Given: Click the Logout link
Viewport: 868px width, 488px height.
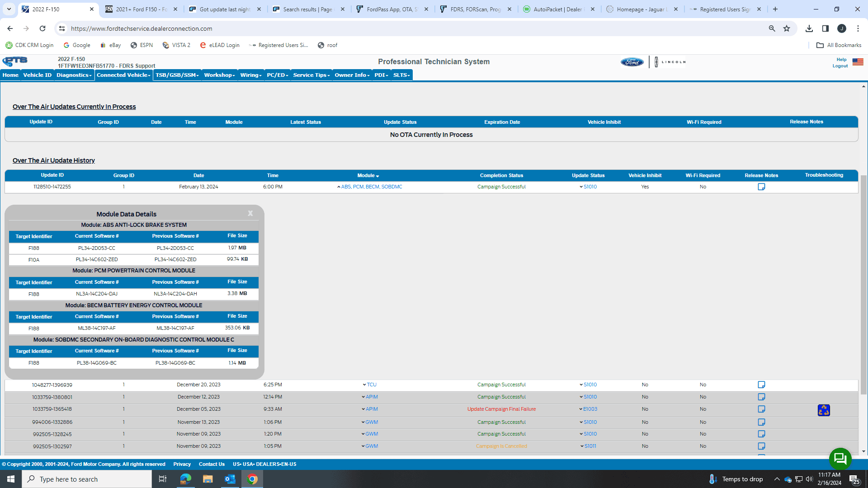Looking at the screenshot, I should [x=840, y=66].
